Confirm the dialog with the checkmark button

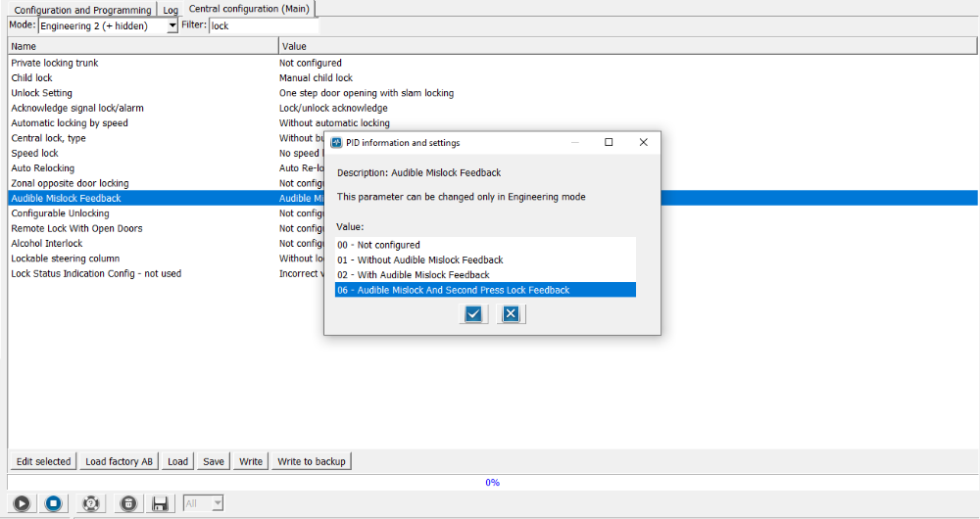point(473,313)
